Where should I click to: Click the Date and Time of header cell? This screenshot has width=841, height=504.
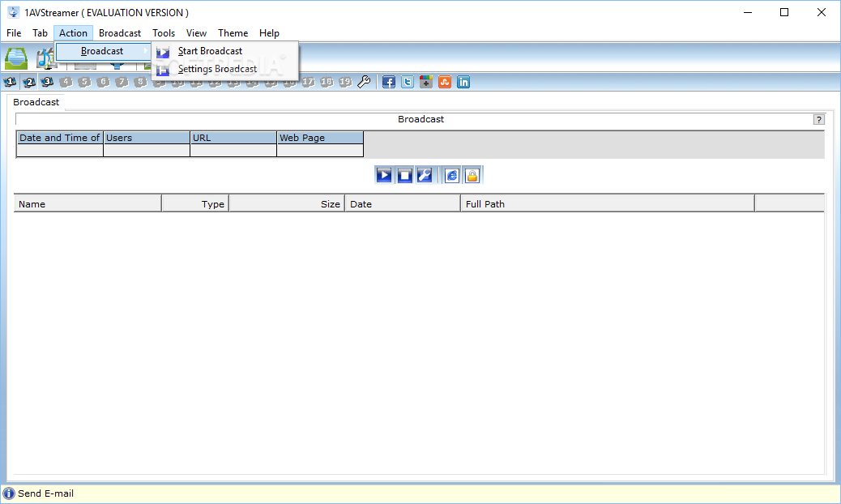tap(60, 138)
